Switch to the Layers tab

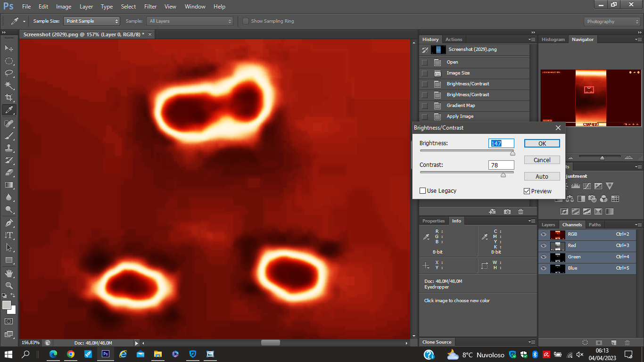(x=548, y=225)
